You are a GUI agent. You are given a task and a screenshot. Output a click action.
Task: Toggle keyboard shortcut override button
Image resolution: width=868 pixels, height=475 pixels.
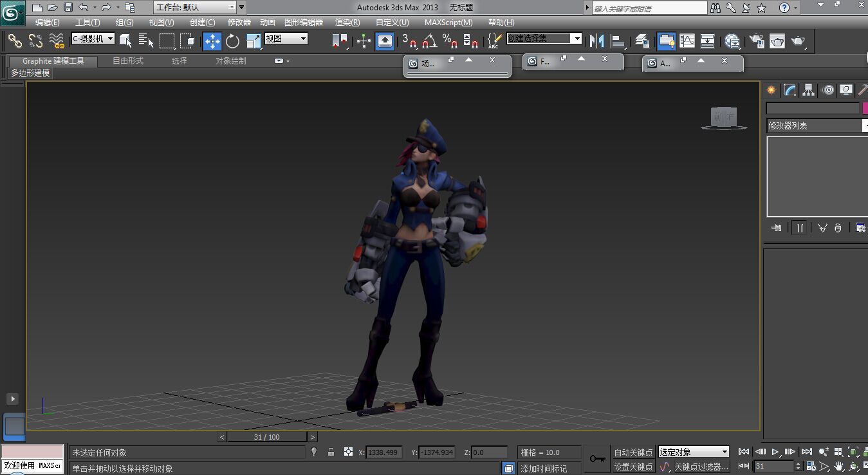point(385,41)
